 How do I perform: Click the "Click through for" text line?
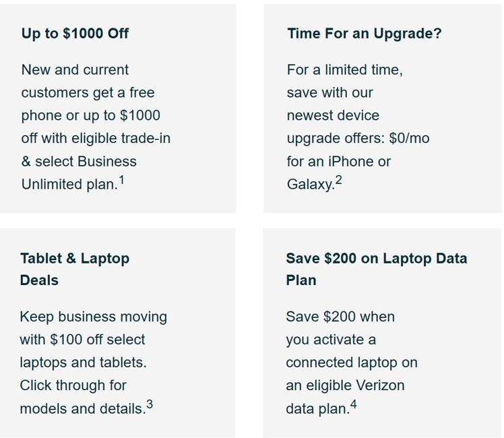(x=73, y=385)
